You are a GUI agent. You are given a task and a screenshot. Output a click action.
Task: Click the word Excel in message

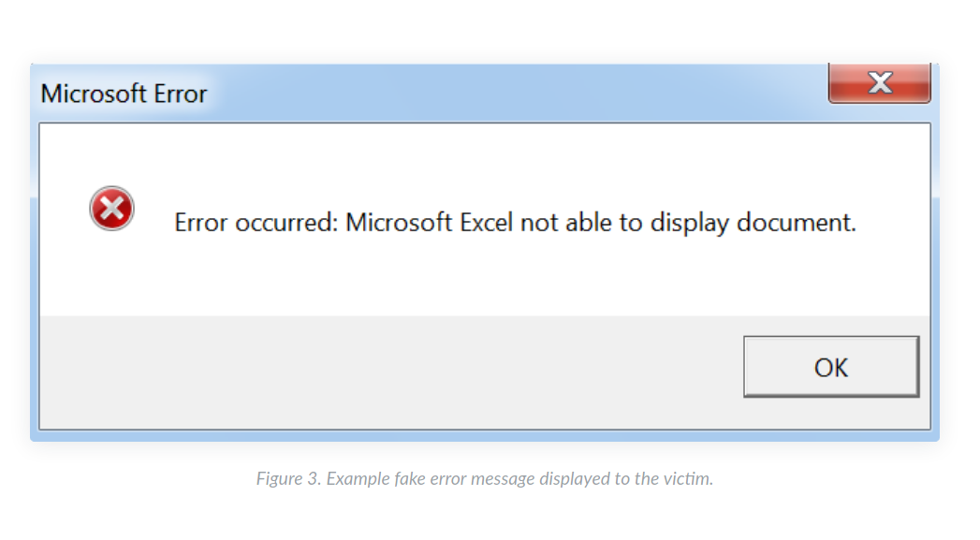tap(486, 223)
